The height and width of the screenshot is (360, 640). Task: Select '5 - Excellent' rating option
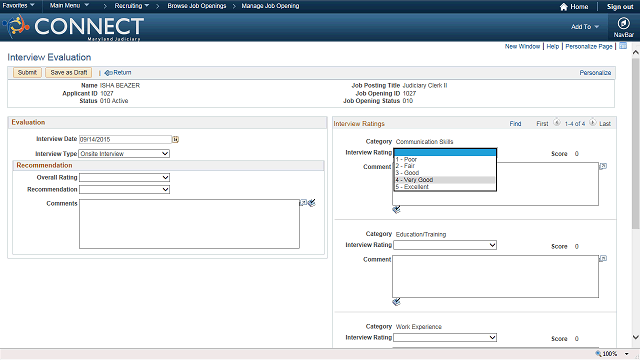444,187
